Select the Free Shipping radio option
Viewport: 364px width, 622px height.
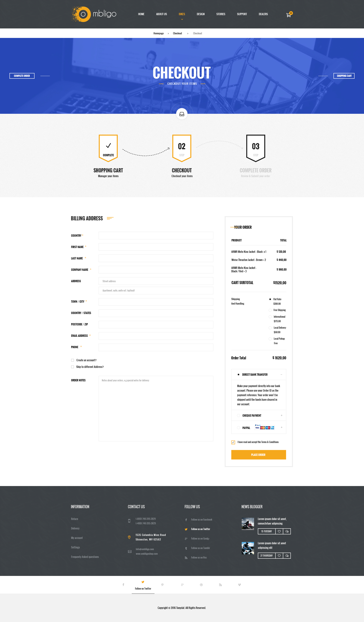(270, 310)
